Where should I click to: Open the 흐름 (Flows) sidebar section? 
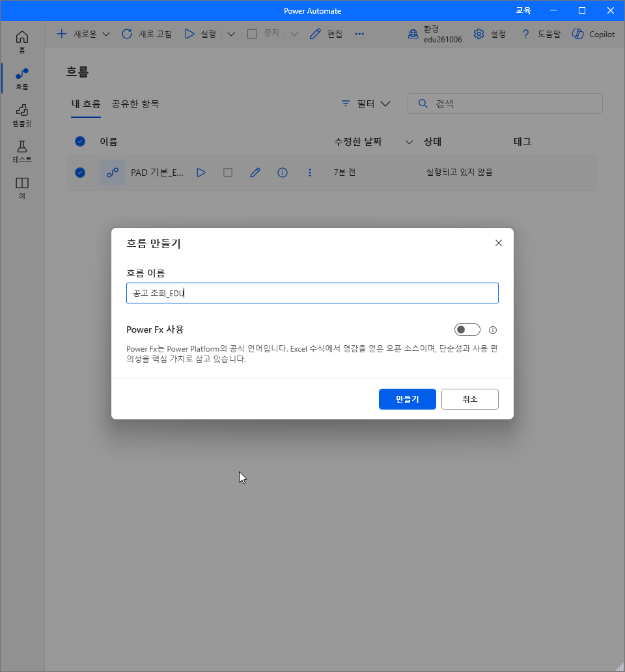[22, 79]
